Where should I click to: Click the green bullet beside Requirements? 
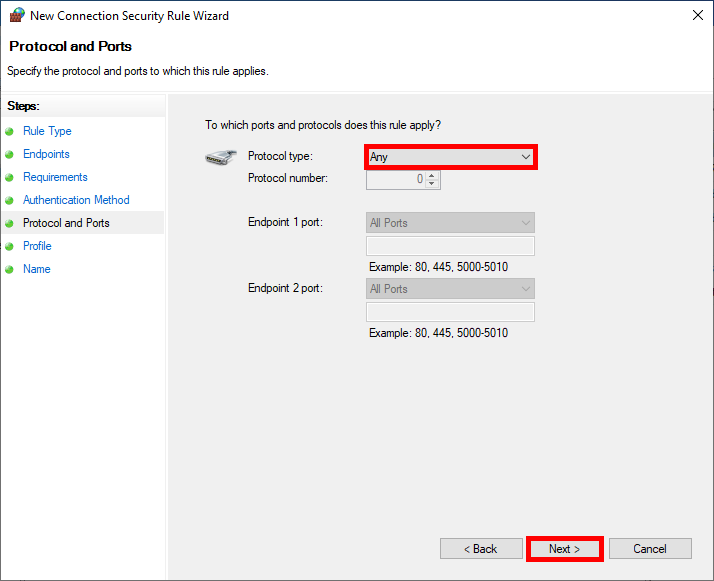[x=9, y=178]
